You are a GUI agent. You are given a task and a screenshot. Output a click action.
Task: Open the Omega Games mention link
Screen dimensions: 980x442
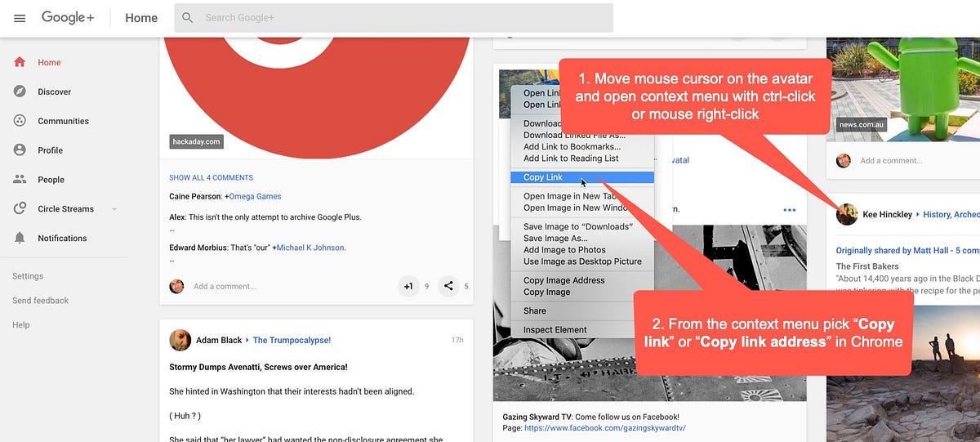255,197
